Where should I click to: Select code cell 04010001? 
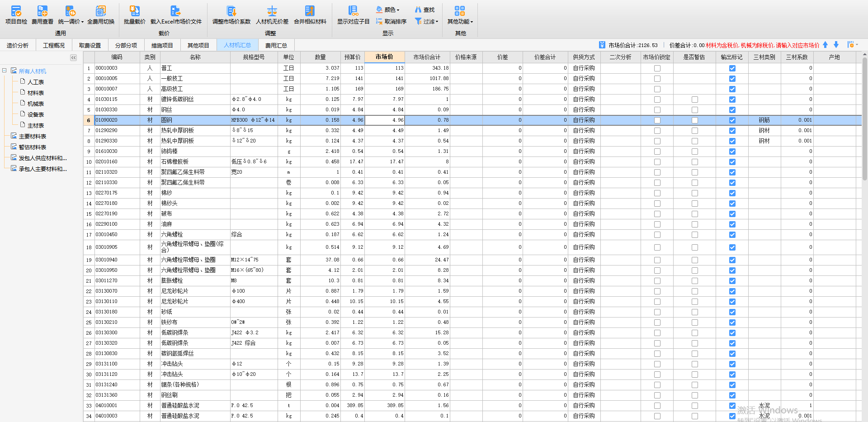(117, 406)
